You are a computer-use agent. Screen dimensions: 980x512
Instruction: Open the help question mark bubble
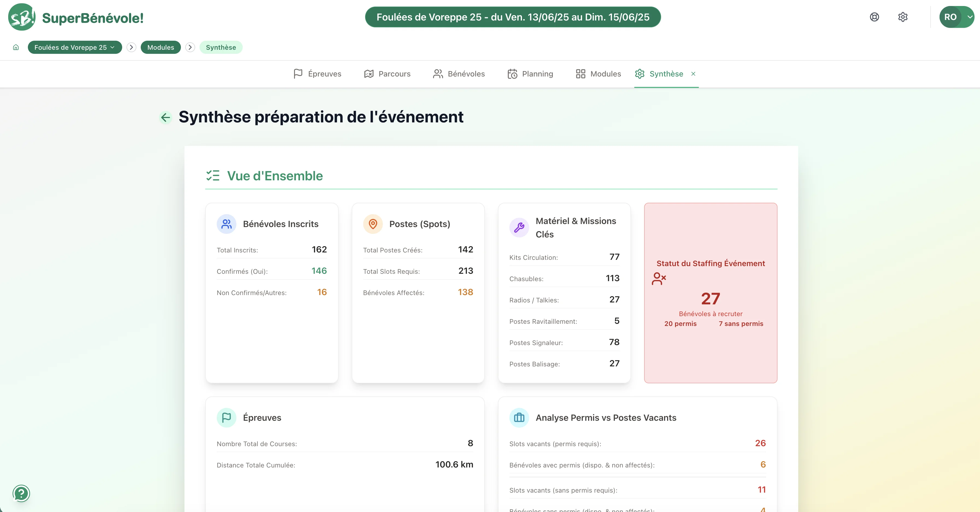21,493
